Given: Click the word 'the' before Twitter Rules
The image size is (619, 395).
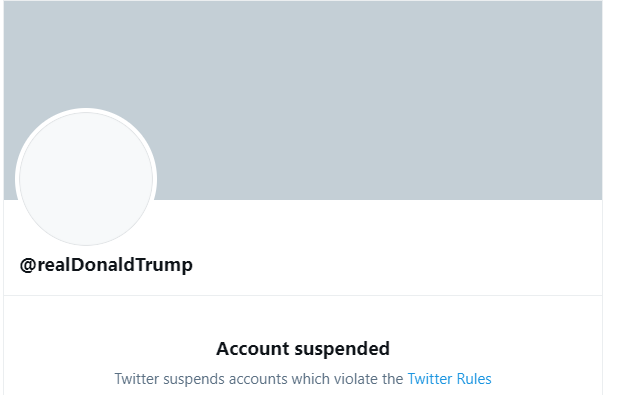Looking at the screenshot, I should [x=392, y=379].
